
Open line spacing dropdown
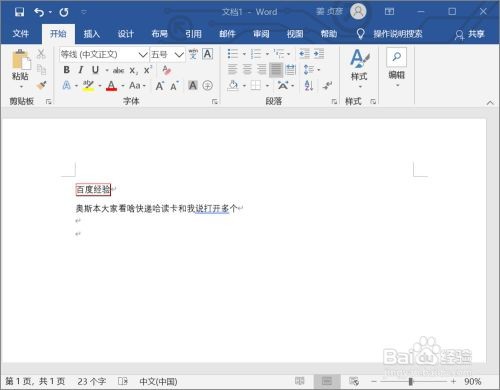tap(312, 70)
